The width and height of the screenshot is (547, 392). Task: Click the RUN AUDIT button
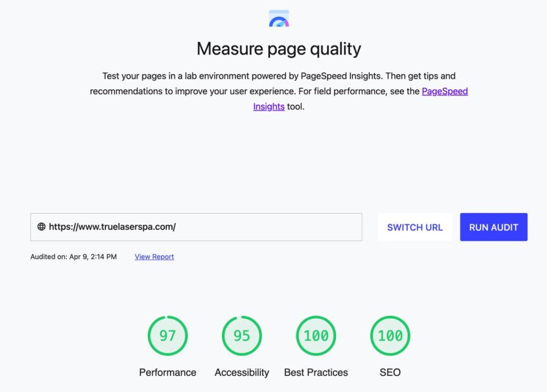click(x=494, y=227)
